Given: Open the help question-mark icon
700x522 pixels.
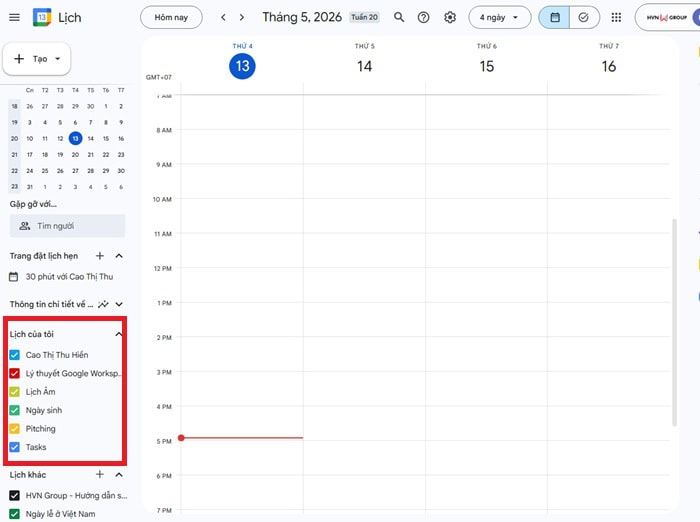Looking at the screenshot, I should [423, 17].
